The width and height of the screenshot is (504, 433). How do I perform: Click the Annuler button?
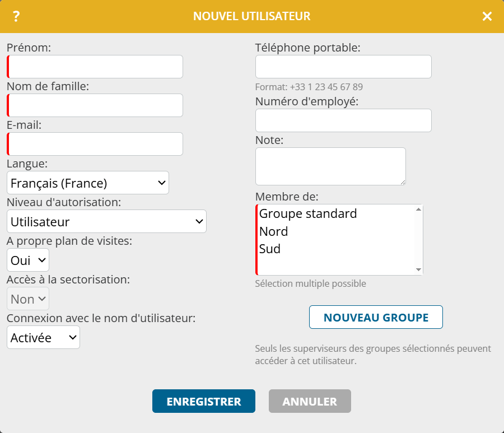click(310, 401)
